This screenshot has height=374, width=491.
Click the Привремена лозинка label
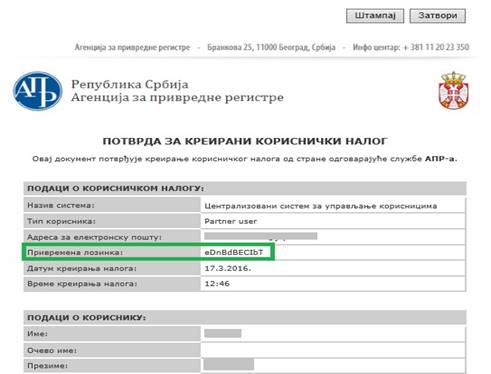(x=75, y=252)
